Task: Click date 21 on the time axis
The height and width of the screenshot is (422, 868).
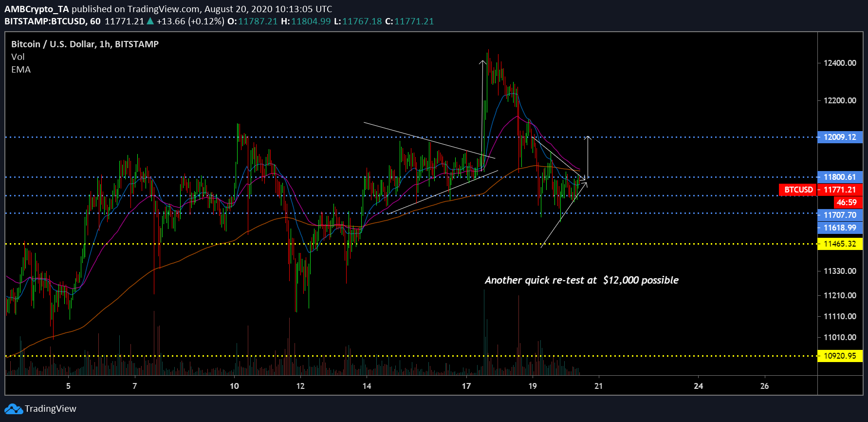Action: (598, 386)
